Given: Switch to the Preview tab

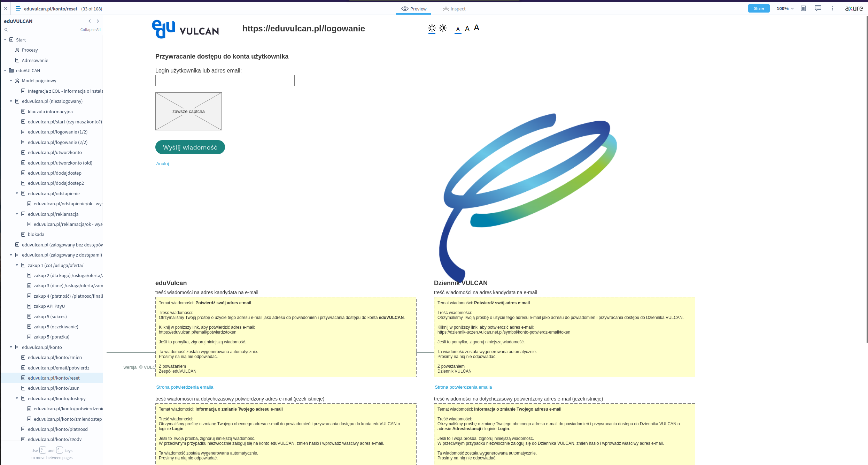Looking at the screenshot, I should tap(414, 9).
